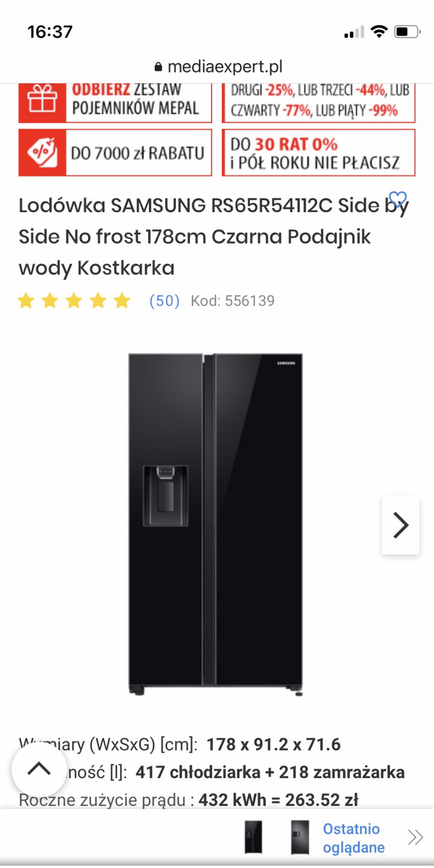Open the "DO 7000 zł RABATU" promotion
This screenshot has width=434, height=868.
click(x=137, y=153)
